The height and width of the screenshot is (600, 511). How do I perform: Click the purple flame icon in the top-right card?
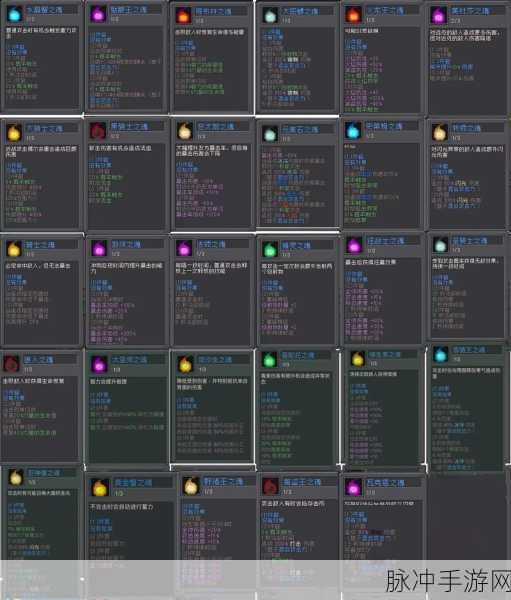[438, 15]
